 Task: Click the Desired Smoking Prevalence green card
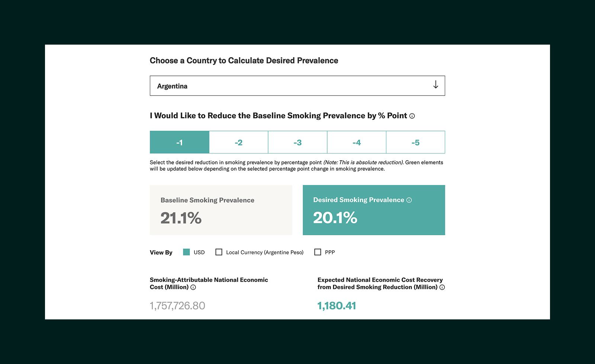point(374,210)
